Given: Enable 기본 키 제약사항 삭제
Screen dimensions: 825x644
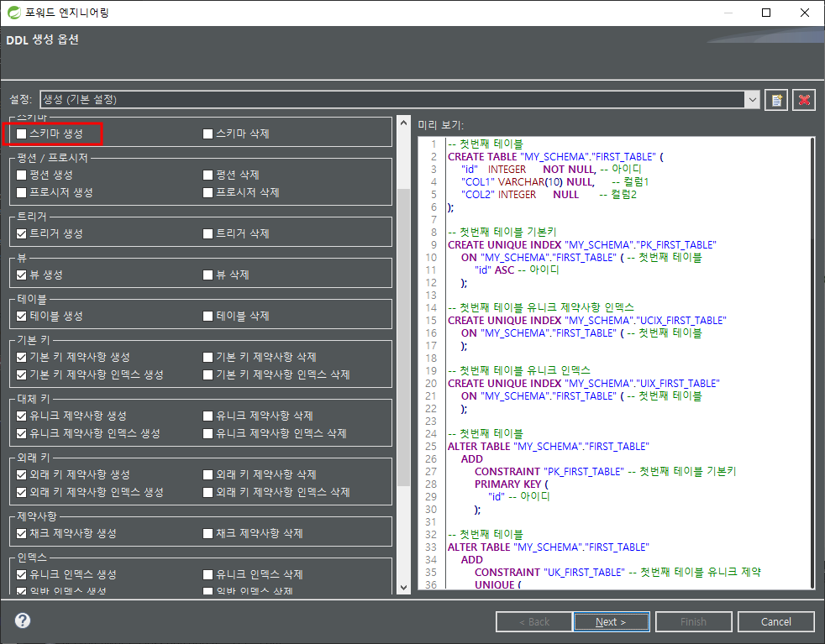Looking at the screenshot, I should pos(208,357).
